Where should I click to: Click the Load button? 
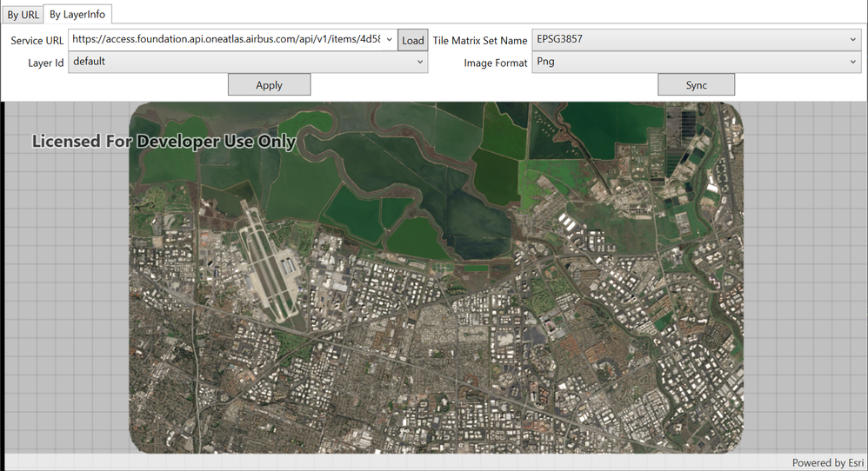click(413, 40)
